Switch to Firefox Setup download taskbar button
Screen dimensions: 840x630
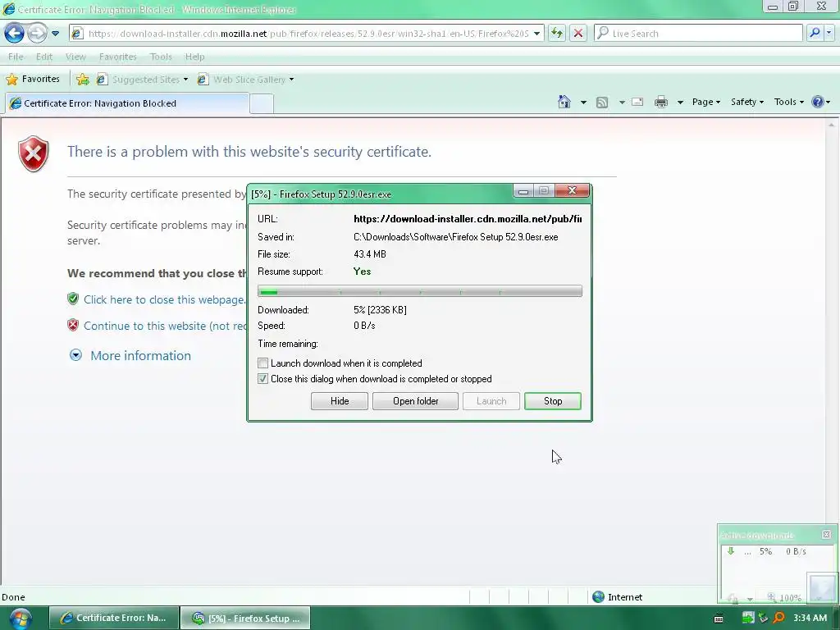pyautogui.click(x=245, y=618)
